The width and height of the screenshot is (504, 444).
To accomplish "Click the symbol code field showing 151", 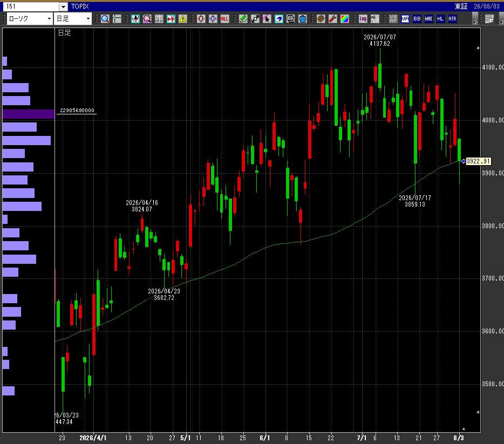I will click(x=31, y=6).
